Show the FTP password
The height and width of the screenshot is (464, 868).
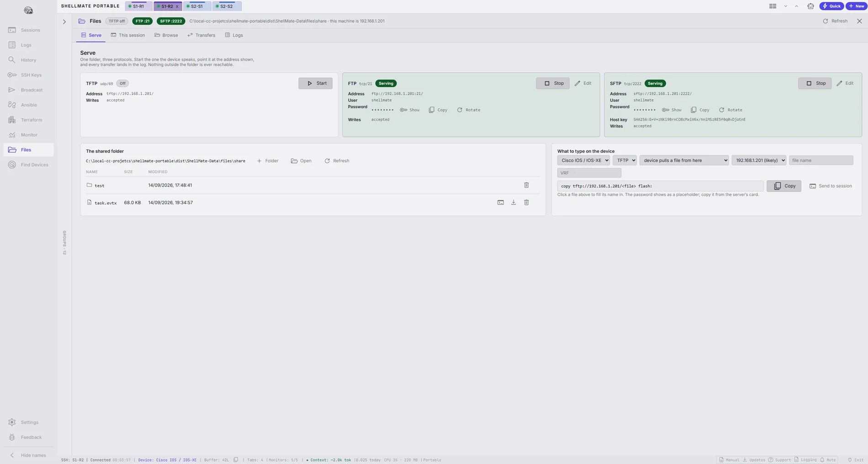(x=410, y=110)
